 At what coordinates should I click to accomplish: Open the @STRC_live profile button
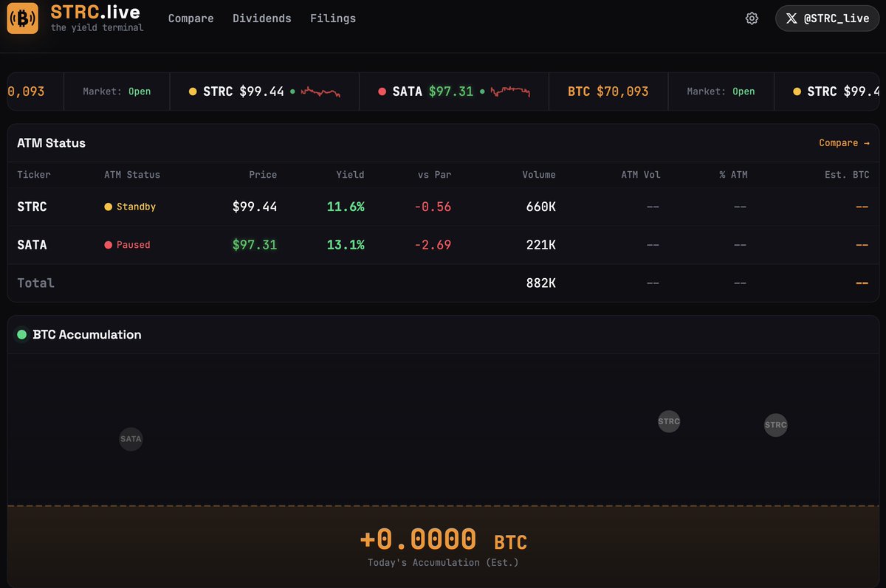pyautogui.click(x=827, y=18)
